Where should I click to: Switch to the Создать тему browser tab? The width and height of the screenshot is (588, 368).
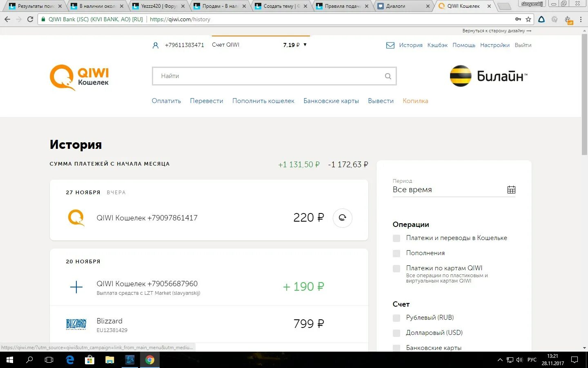coord(281,6)
